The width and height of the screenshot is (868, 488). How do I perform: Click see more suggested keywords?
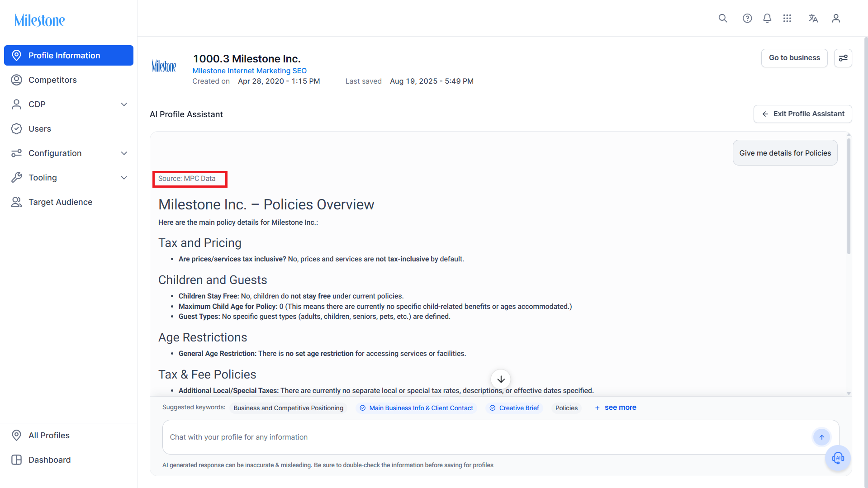615,407
